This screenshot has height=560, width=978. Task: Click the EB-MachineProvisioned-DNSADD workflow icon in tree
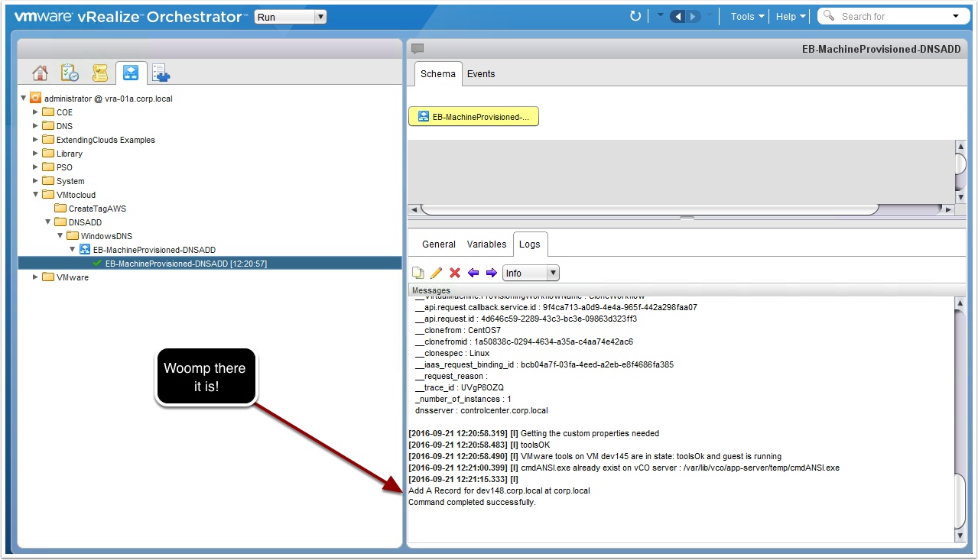point(86,250)
